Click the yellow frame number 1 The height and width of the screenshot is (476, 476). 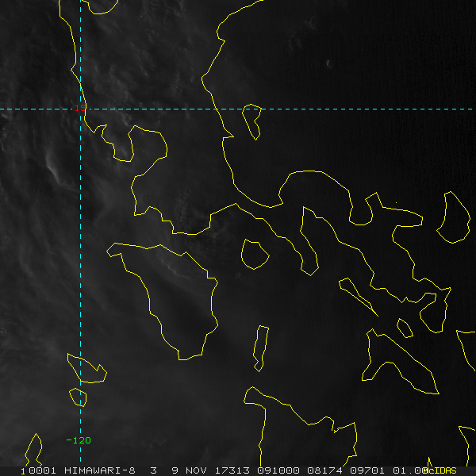coord(23,471)
